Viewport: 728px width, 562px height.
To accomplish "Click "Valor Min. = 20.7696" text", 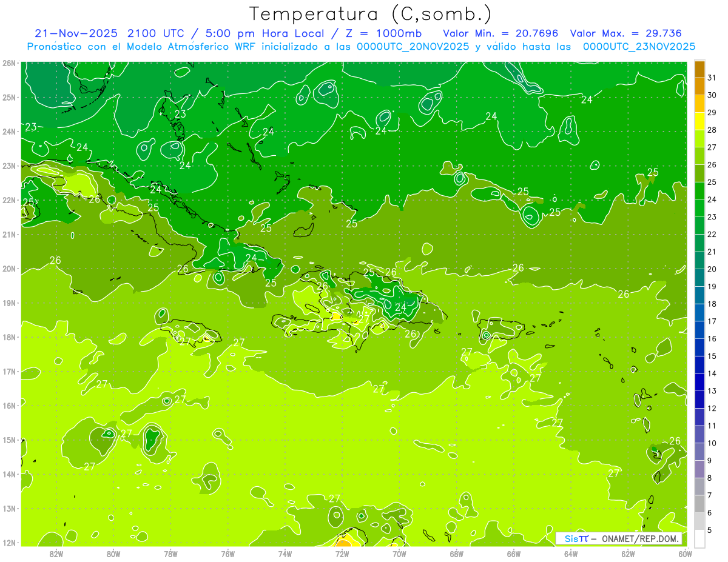I will [500, 33].
